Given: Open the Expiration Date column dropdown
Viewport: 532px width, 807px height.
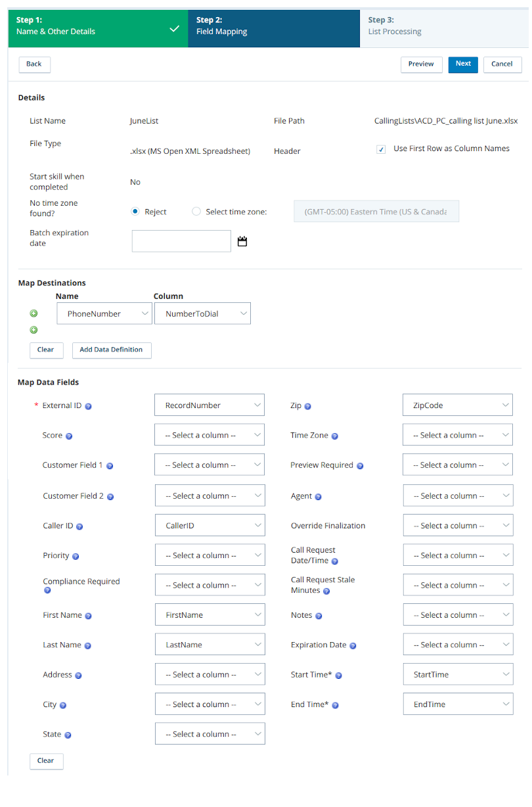Looking at the screenshot, I should click(458, 645).
